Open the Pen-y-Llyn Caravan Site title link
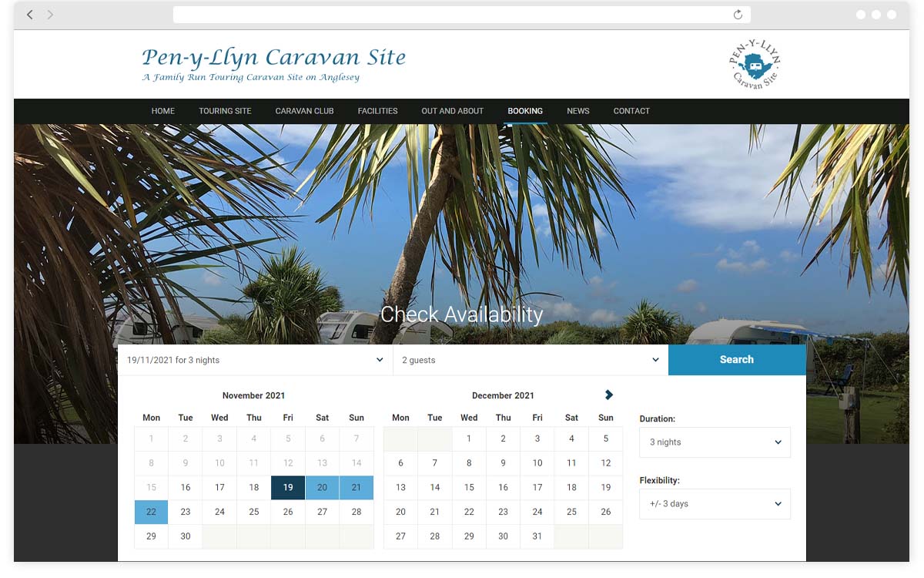 [x=273, y=57]
